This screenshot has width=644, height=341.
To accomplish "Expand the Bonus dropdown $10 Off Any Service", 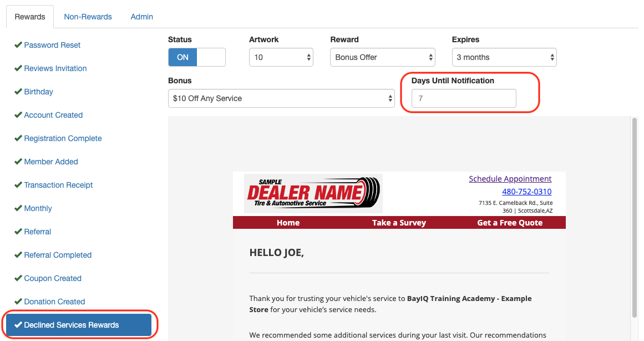I will coord(281,98).
